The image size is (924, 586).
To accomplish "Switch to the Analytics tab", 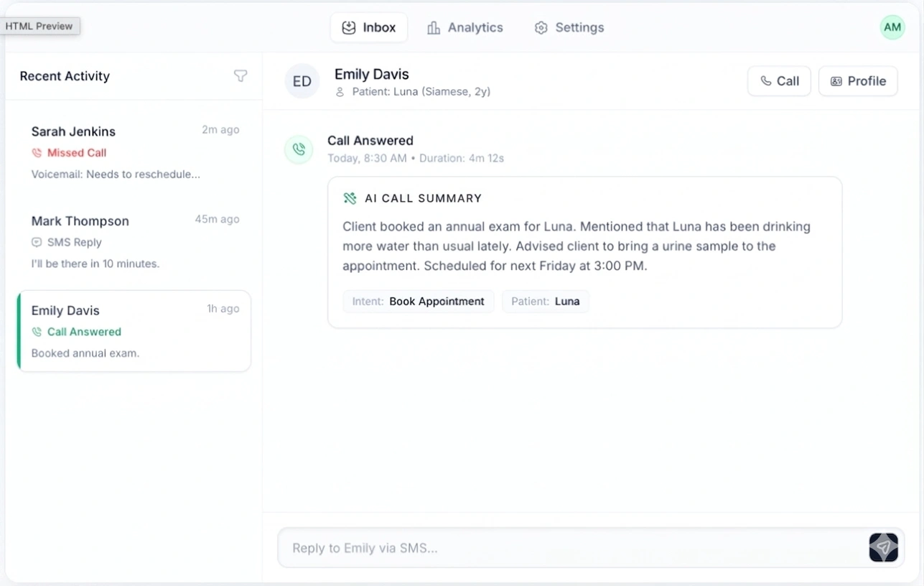I will click(x=465, y=27).
